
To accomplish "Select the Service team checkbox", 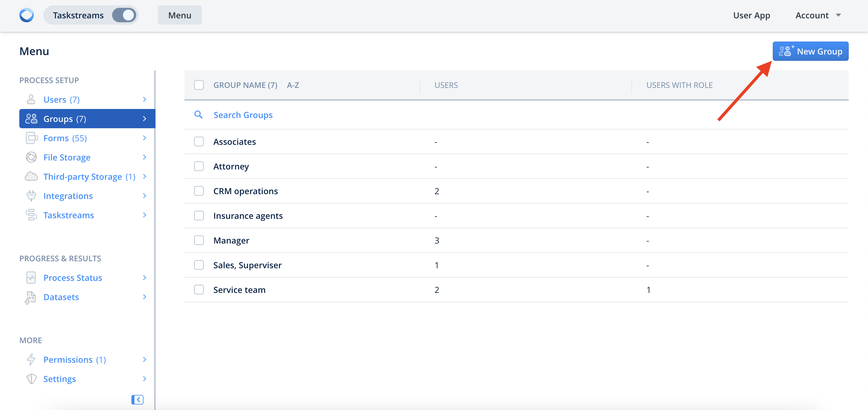I will [x=199, y=290].
